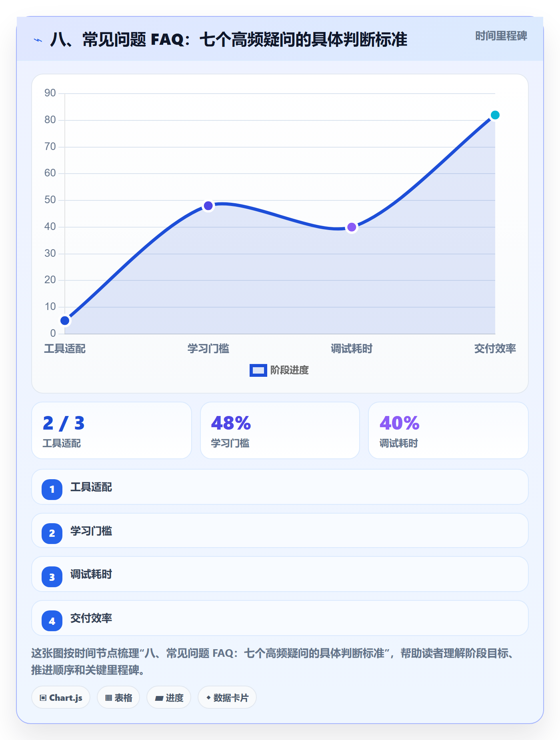
Task: Click the 数据卡片 tag
Action: coord(227,698)
